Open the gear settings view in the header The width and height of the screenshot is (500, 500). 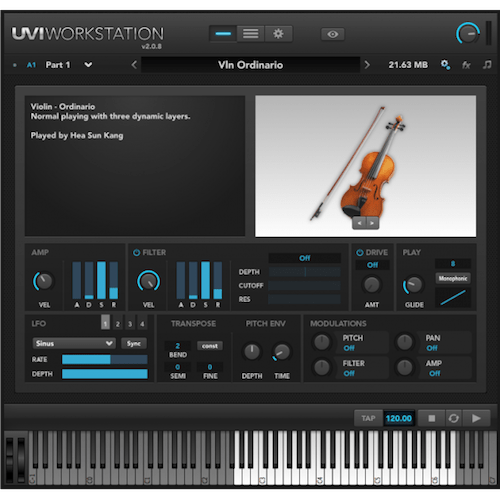coord(278,34)
